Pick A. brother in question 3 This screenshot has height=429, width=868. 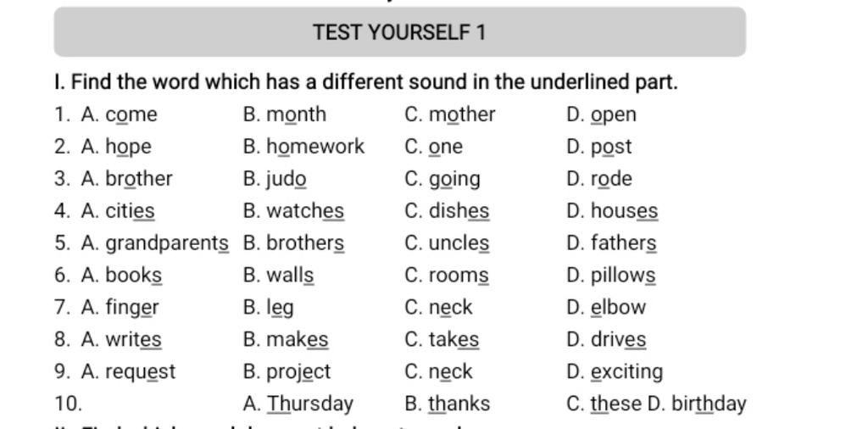127,179
